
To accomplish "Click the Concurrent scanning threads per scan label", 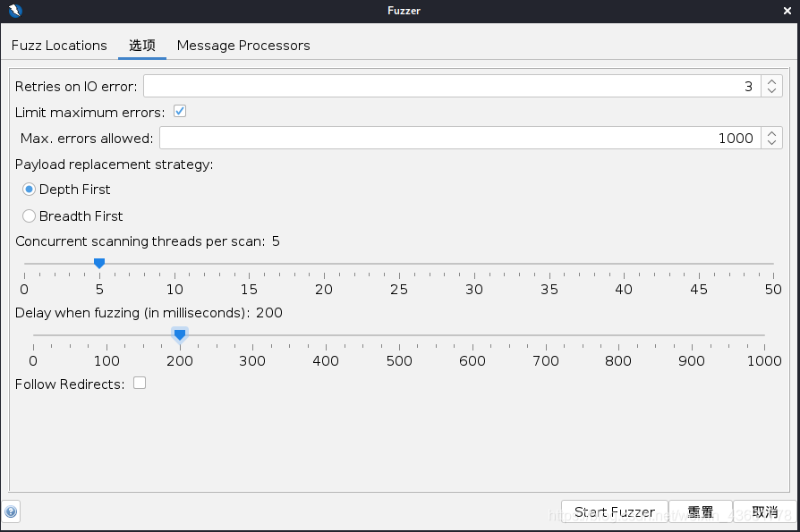I will point(140,241).
